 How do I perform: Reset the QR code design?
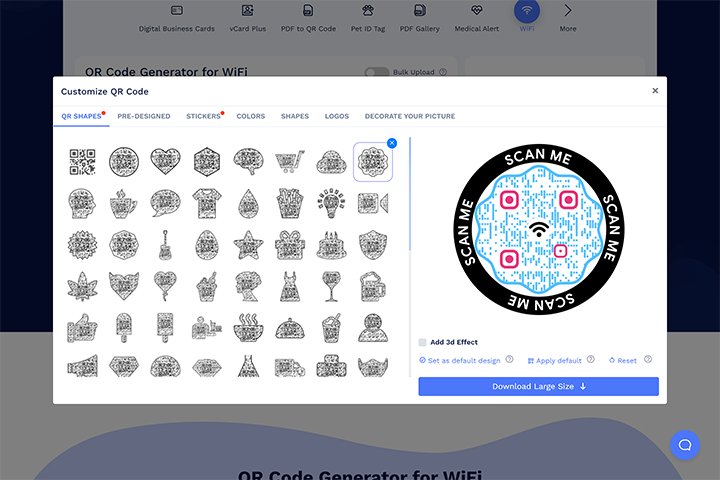coord(623,361)
